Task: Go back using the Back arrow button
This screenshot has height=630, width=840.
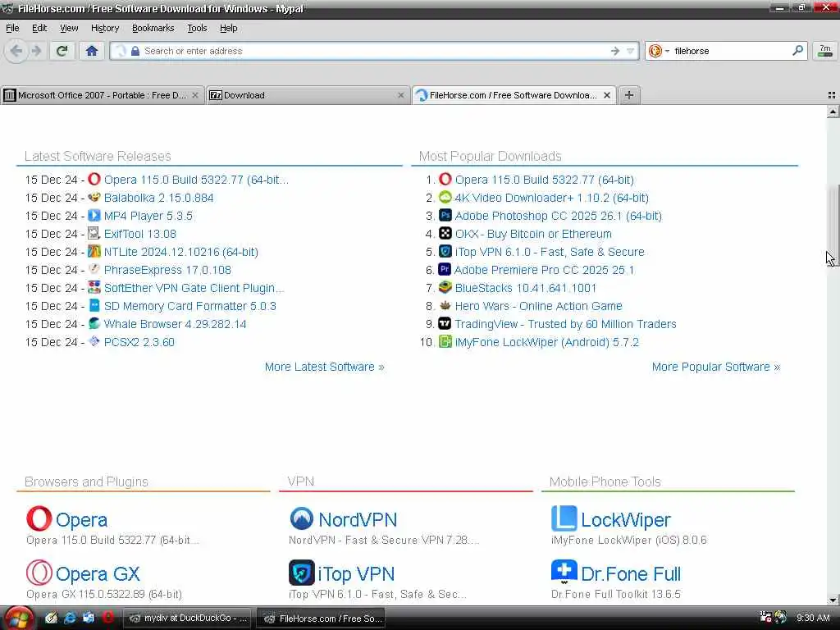Action: click(16, 52)
